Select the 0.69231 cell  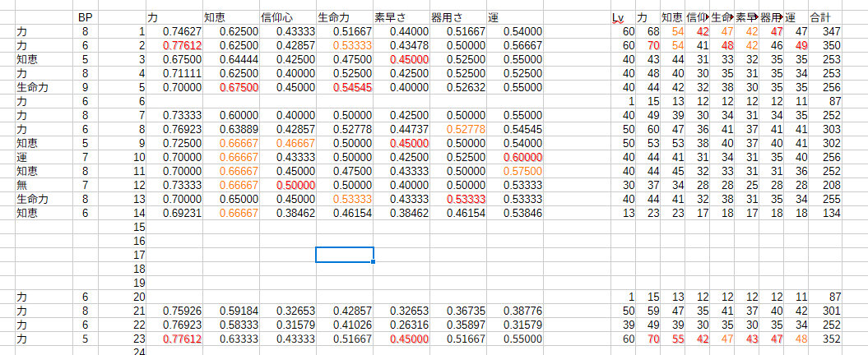click(x=174, y=213)
